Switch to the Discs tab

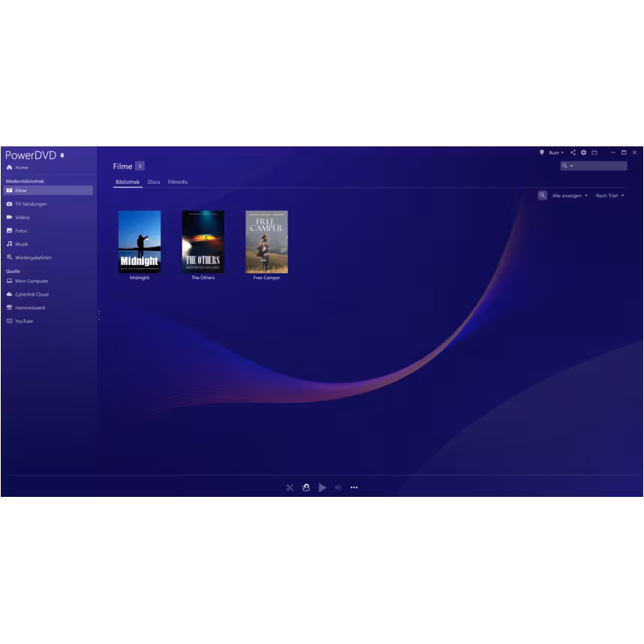click(x=154, y=182)
